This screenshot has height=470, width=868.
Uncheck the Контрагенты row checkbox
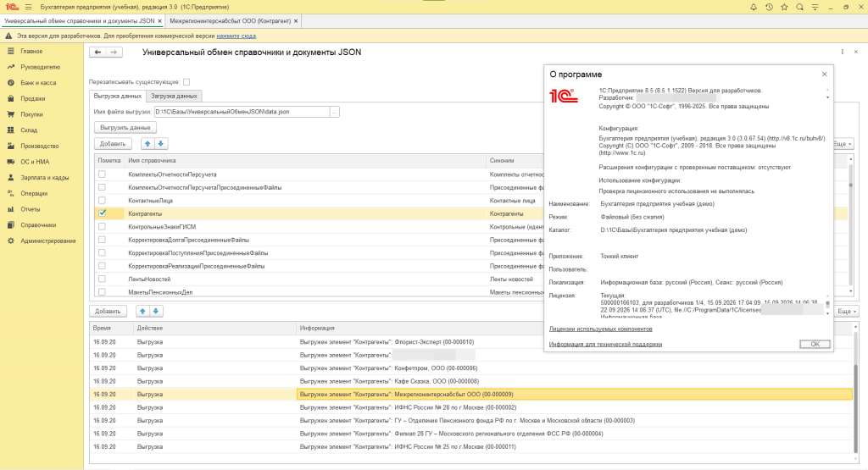102,213
